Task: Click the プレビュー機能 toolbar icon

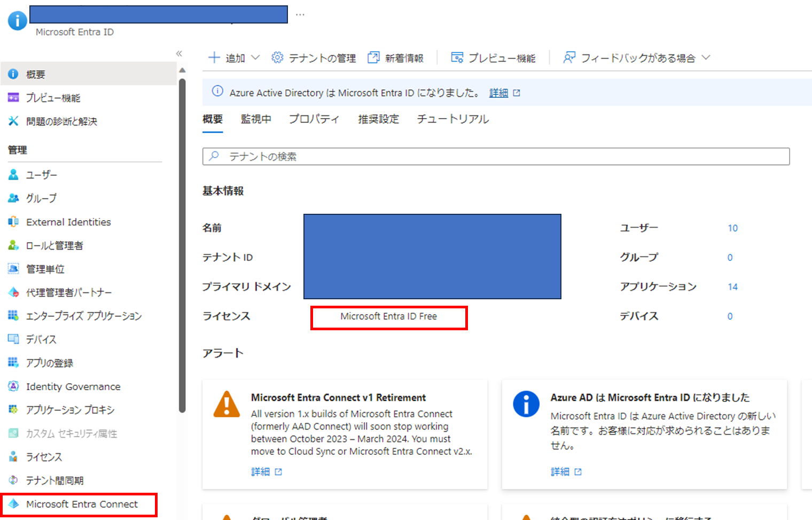Action: 457,58
